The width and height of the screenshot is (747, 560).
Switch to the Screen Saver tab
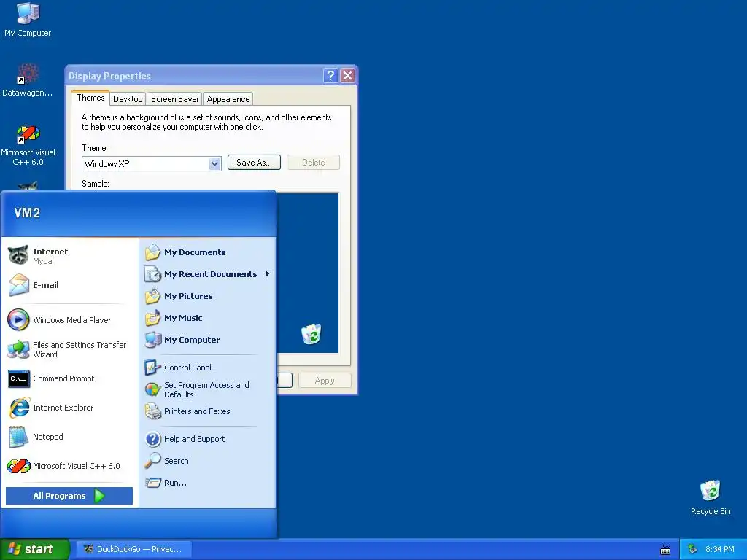175,99
